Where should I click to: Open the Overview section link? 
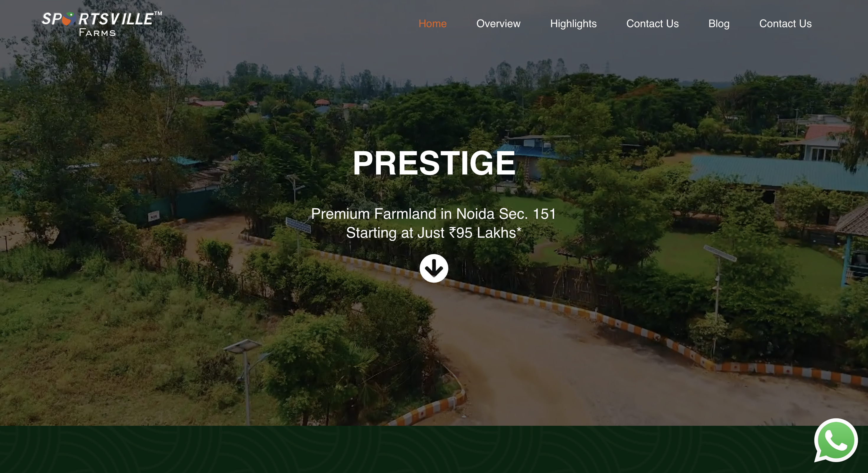pyautogui.click(x=498, y=24)
